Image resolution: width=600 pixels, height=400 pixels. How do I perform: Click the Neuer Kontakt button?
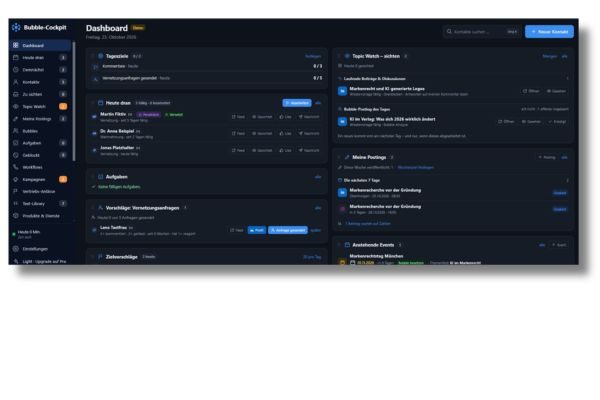(x=549, y=32)
